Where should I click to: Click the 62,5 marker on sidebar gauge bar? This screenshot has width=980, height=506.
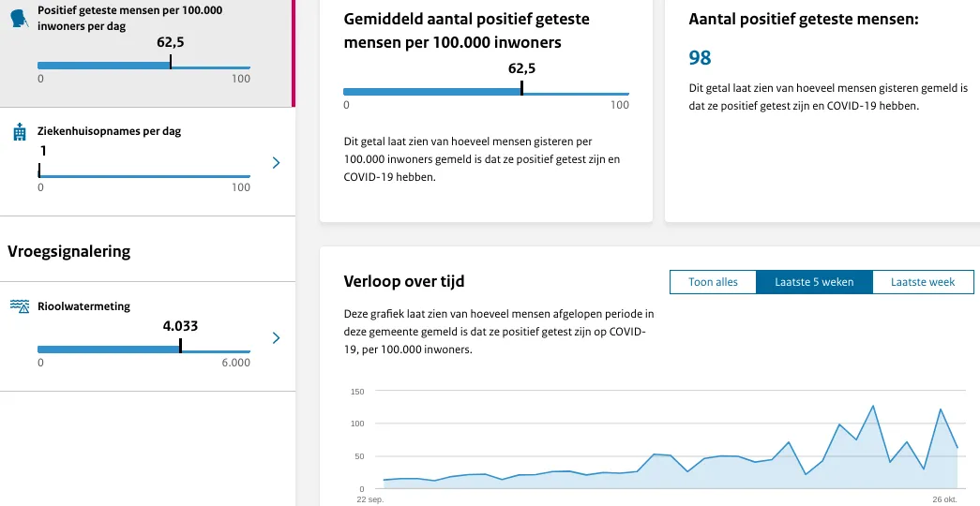tap(171, 63)
